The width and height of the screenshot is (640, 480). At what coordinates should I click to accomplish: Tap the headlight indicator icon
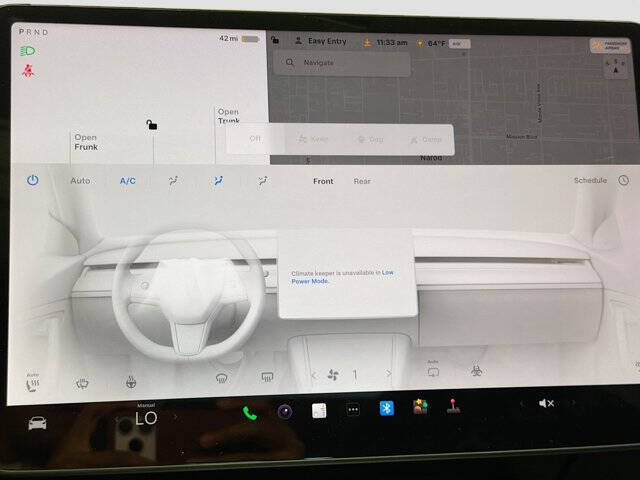[x=28, y=51]
